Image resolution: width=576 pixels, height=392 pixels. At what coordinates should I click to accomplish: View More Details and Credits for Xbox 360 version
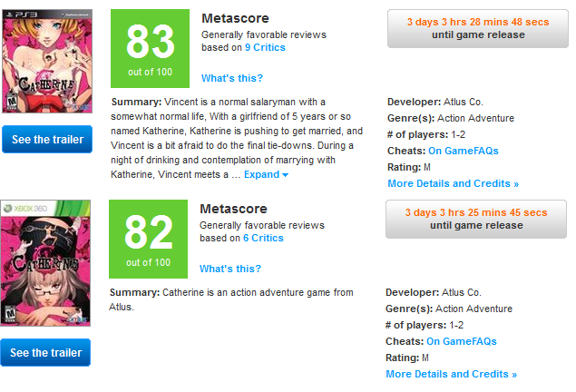click(451, 374)
